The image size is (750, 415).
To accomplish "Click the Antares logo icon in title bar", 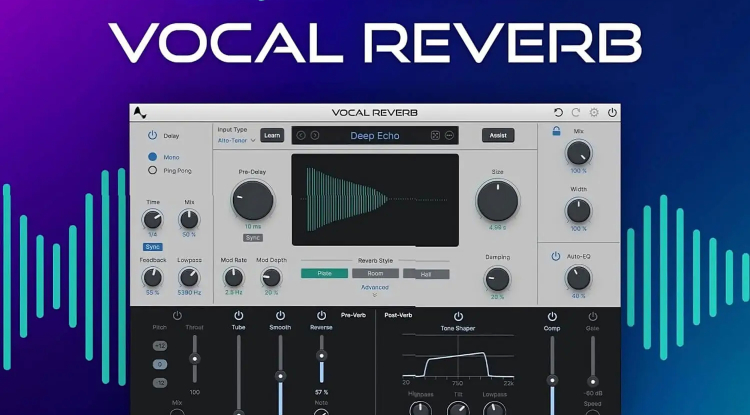I will [x=140, y=113].
